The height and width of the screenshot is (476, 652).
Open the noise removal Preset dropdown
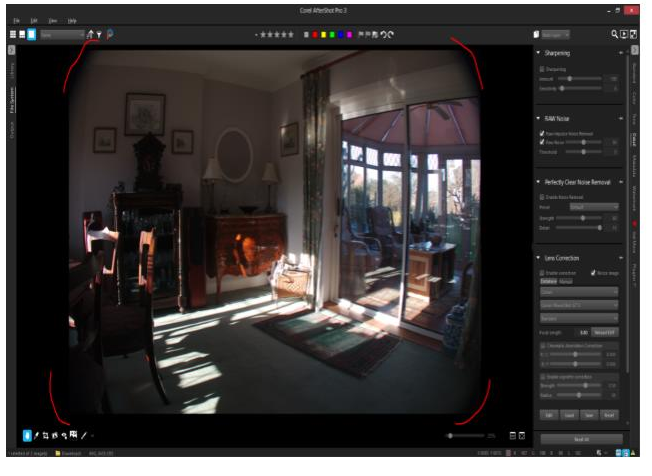[x=594, y=207]
